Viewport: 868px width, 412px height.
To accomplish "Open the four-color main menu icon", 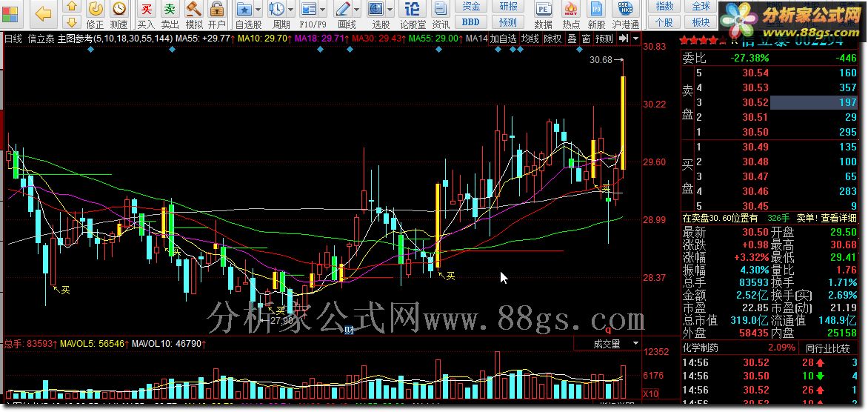I will pos(10,14).
